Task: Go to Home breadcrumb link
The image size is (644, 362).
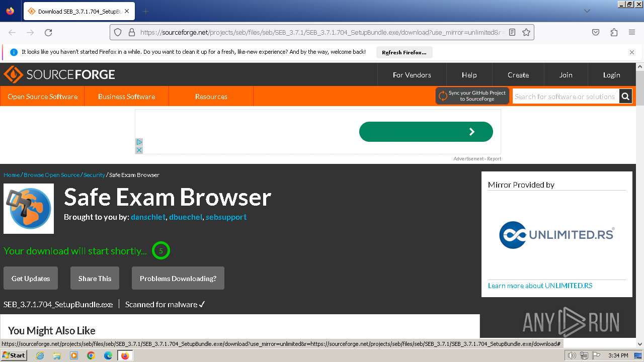Action: point(12,175)
